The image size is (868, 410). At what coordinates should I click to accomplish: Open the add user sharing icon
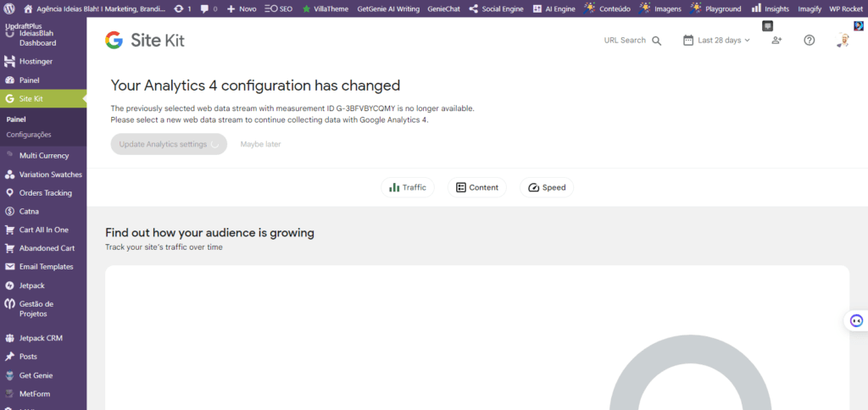tap(776, 40)
